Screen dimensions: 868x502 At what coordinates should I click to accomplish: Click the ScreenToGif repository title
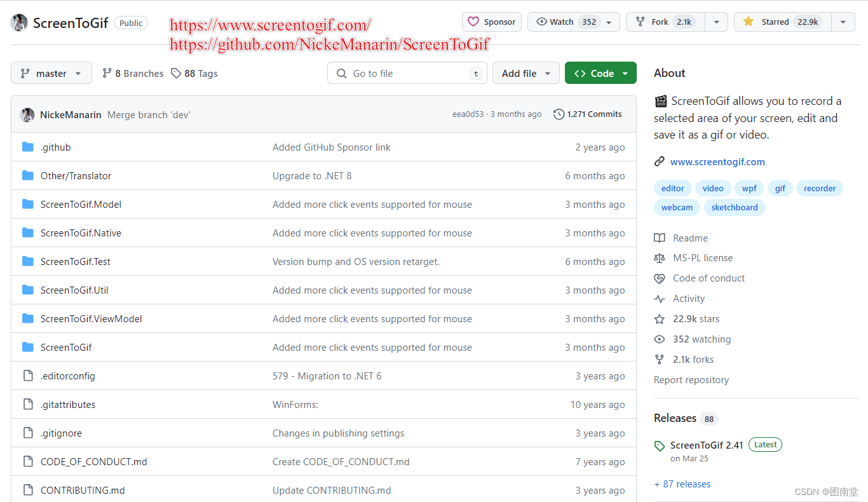[x=71, y=23]
